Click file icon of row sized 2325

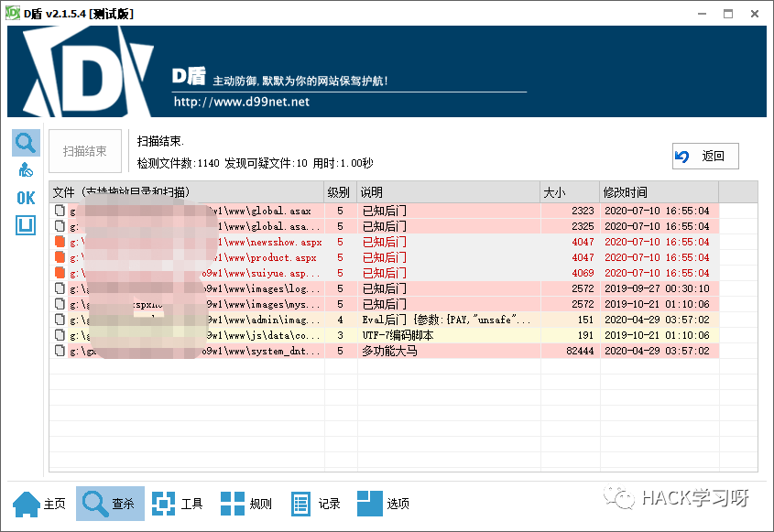tap(60, 226)
